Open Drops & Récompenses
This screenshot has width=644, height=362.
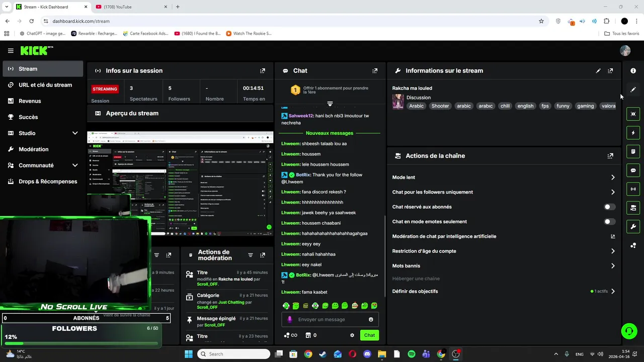pos(43,182)
